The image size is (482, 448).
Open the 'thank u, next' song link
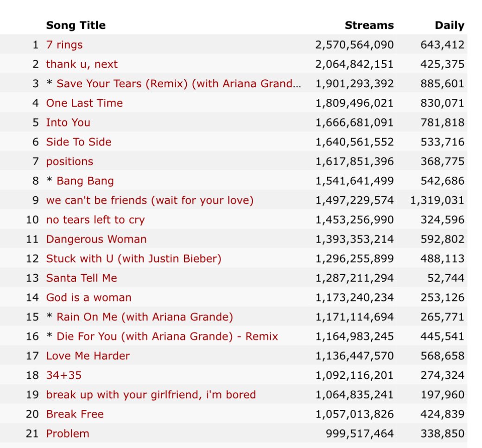click(82, 64)
